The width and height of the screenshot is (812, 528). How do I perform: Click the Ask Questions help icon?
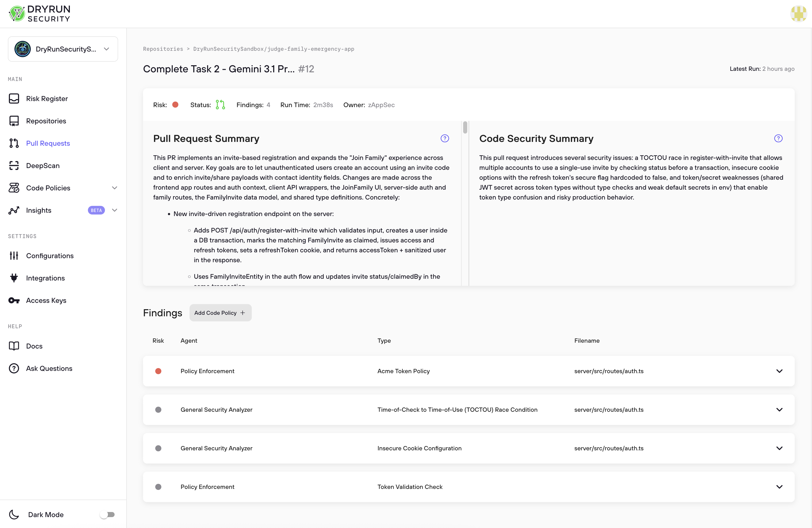coord(14,369)
